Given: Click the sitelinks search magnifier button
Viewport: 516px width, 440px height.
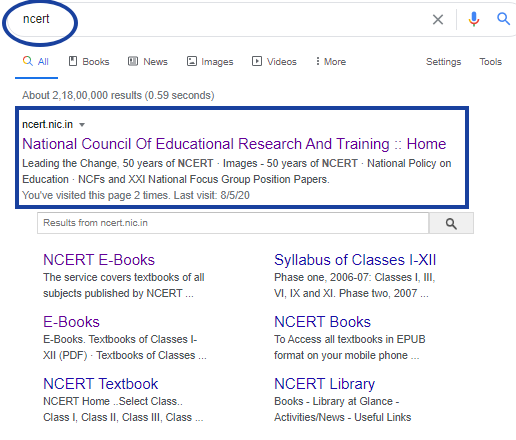Looking at the screenshot, I should click(451, 223).
